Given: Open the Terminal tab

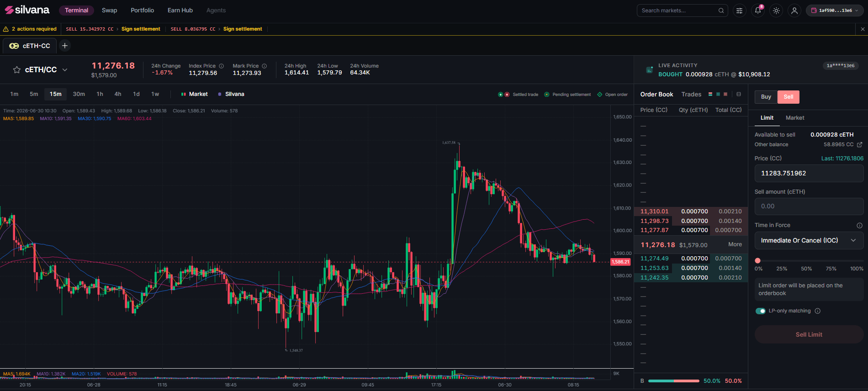Looking at the screenshot, I should 76,11.
